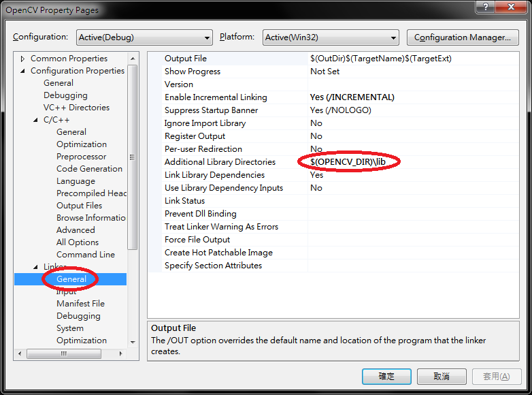Select the Configuration Properties tree label

78,71
